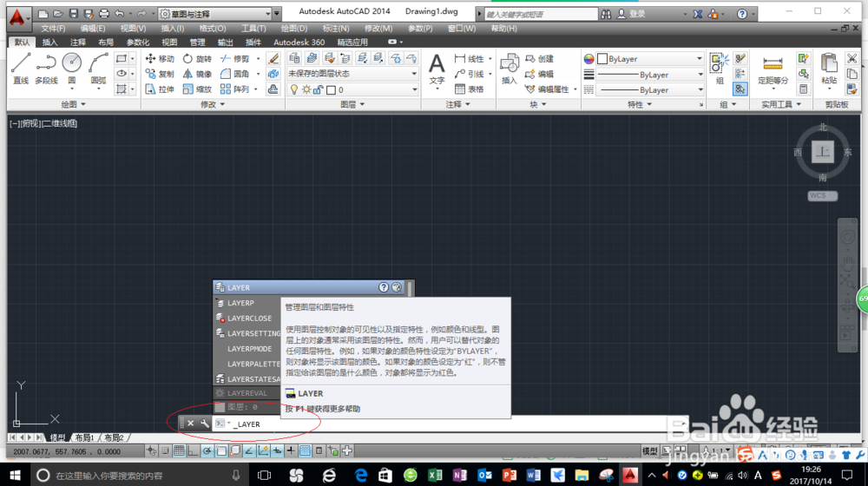
Task: Click the 登录 sign-in button
Action: 632,14
